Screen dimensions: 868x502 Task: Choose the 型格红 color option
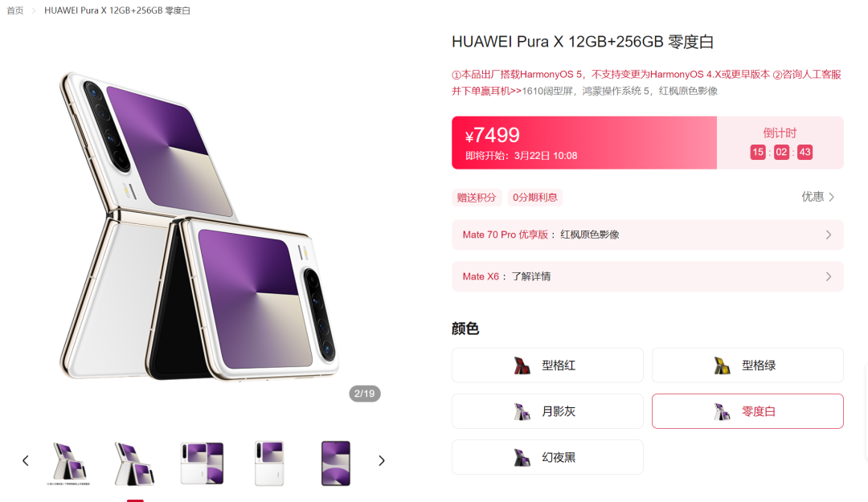click(x=547, y=365)
